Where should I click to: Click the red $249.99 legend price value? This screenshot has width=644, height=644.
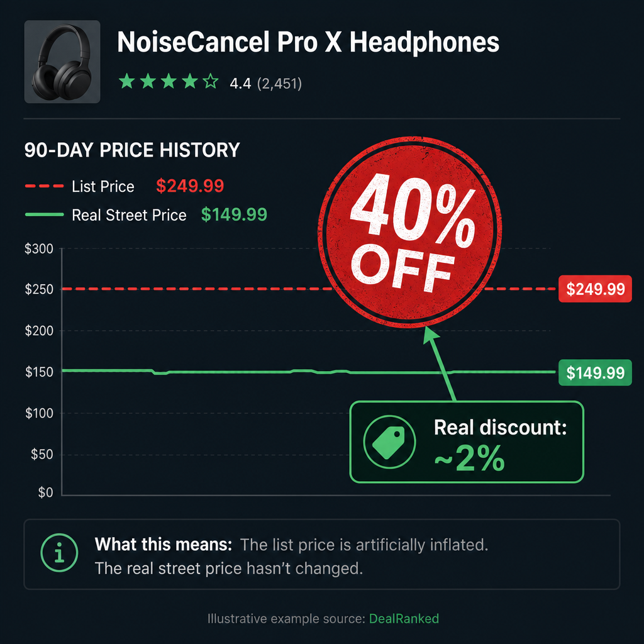click(190, 186)
